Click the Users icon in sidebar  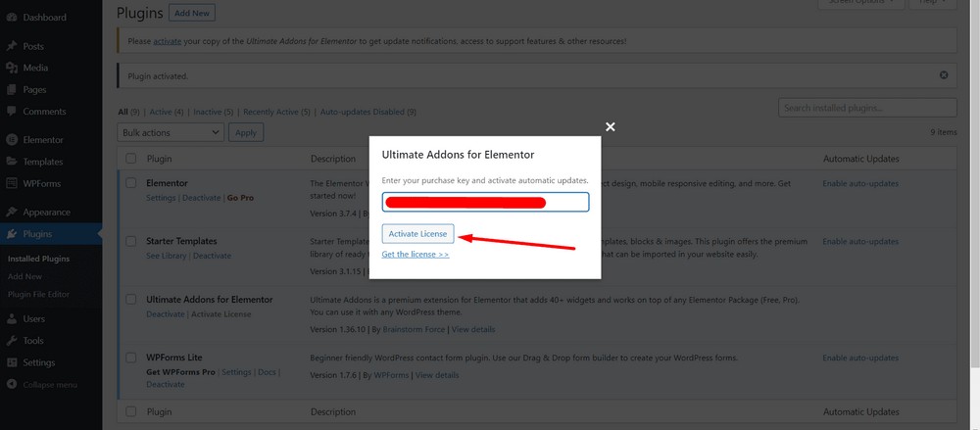click(11, 318)
